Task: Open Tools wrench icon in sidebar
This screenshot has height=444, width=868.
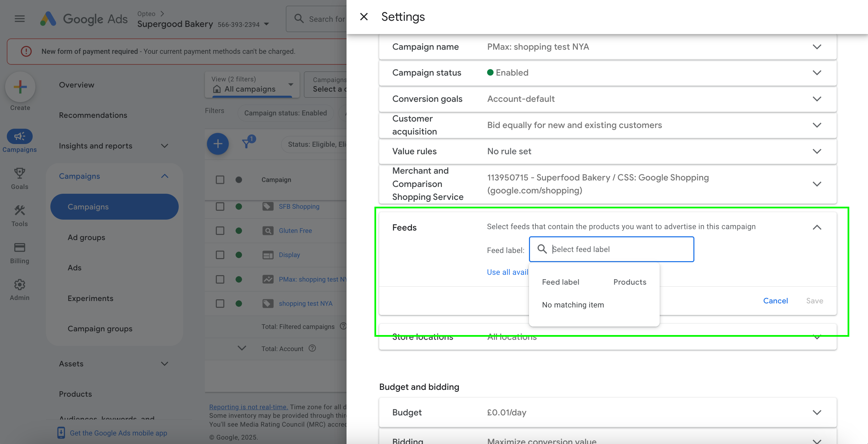Action: click(x=19, y=211)
